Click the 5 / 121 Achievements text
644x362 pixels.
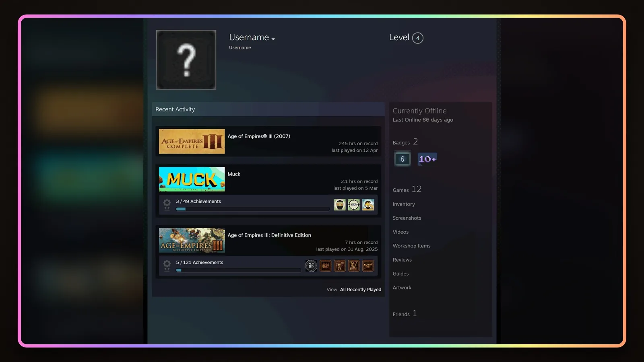200,263
